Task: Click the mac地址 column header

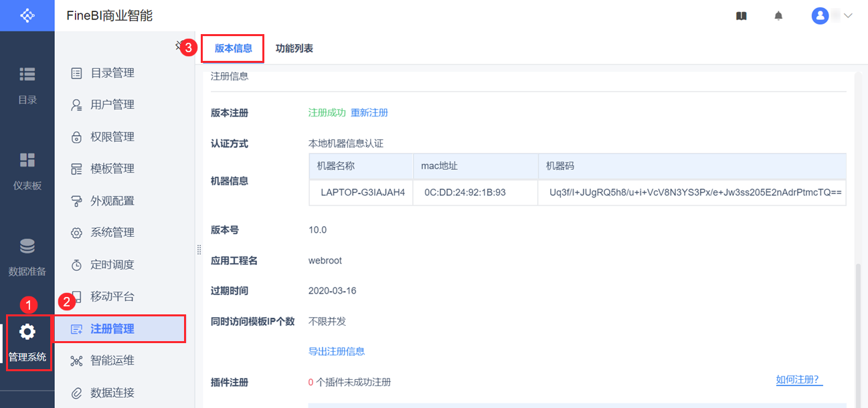Action: (476, 167)
